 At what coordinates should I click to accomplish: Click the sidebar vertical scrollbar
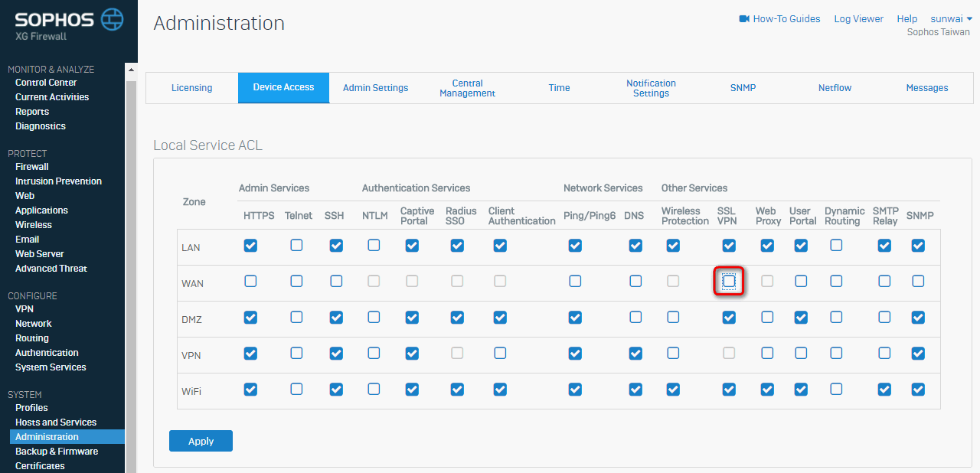[x=131, y=268]
